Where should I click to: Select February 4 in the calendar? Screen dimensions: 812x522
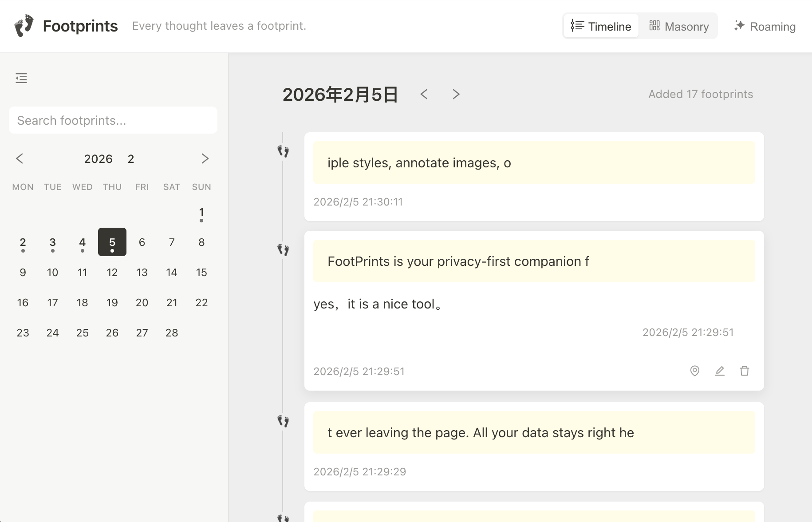(82, 242)
